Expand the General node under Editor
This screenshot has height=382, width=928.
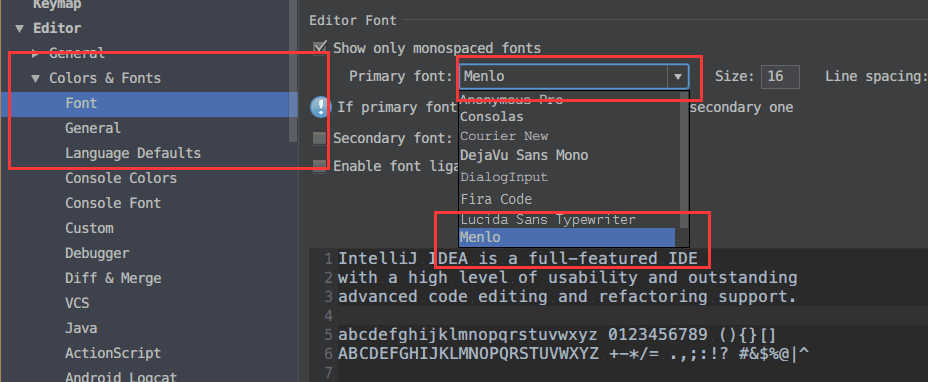(x=36, y=53)
